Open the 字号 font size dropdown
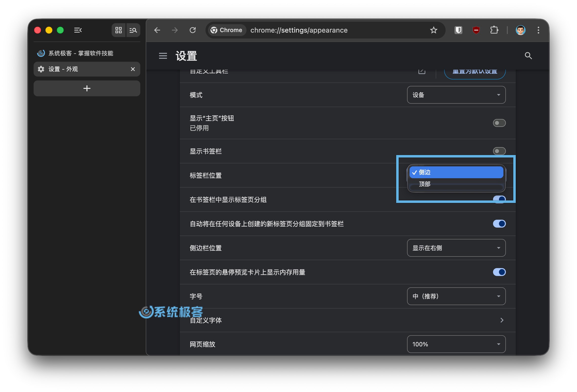 456,296
